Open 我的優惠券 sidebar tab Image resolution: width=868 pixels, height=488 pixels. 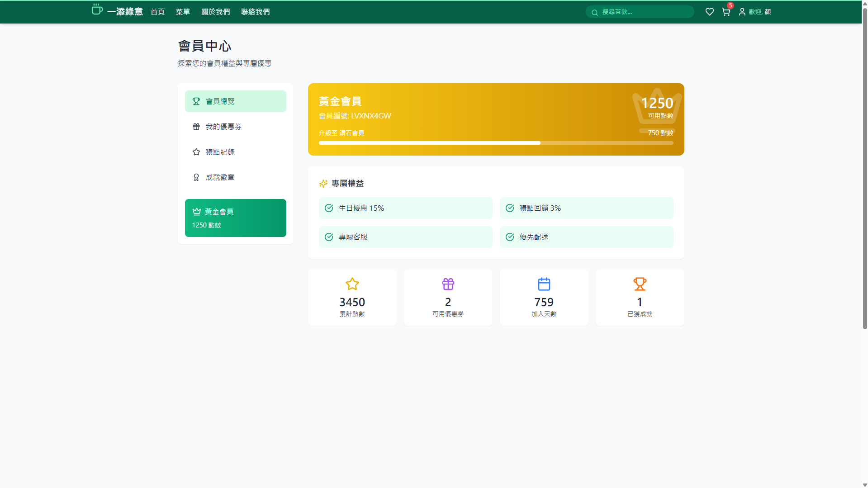[x=235, y=127]
